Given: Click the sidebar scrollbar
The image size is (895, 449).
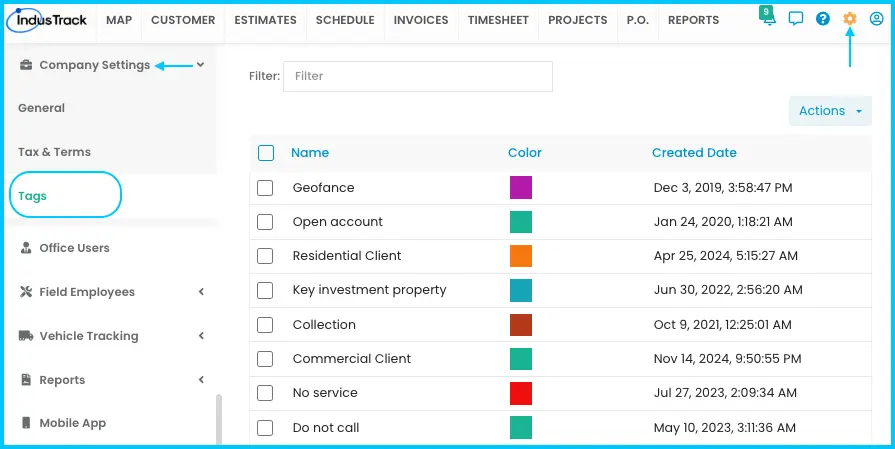Looking at the screenshot, I should pyautogui.click(x=219, y=419).
